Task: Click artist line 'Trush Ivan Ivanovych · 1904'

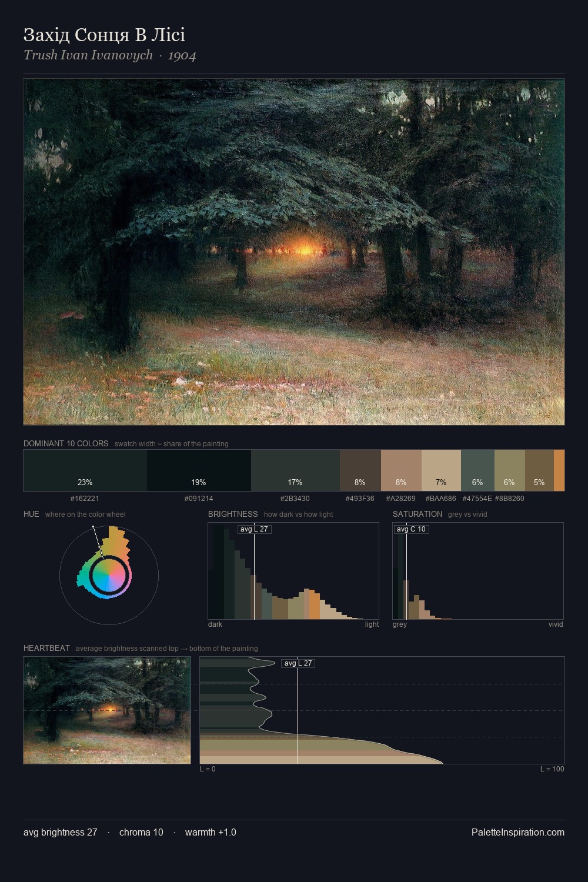Action: click(110, 55)
